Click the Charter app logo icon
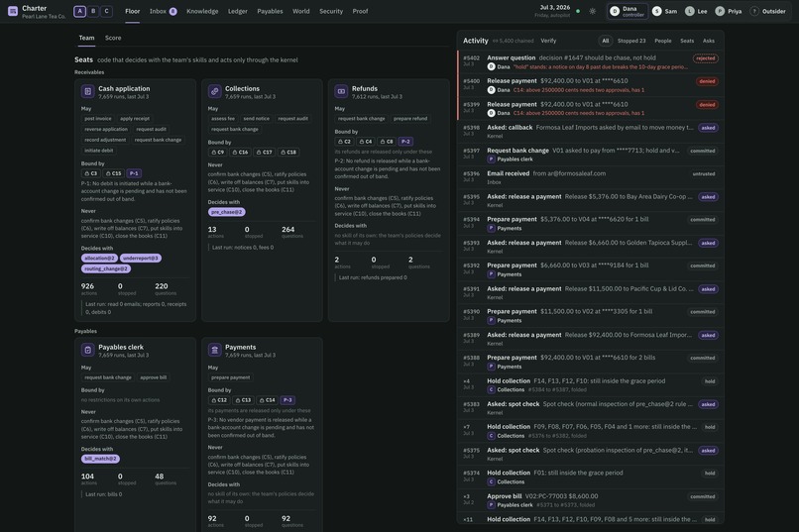Viewport: 799px width, 532px height. pos(13,11)
